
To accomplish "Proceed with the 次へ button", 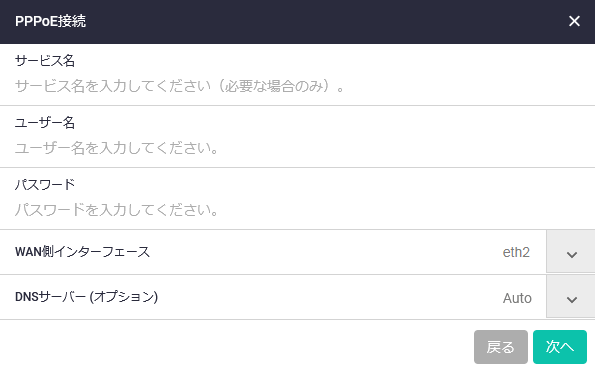I will (560, 347).
